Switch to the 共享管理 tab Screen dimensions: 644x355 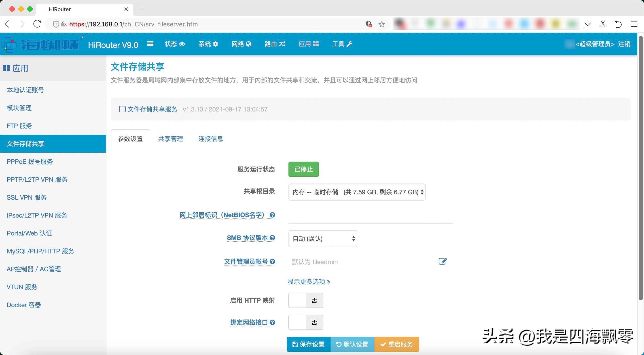click(x=170, y=139)
